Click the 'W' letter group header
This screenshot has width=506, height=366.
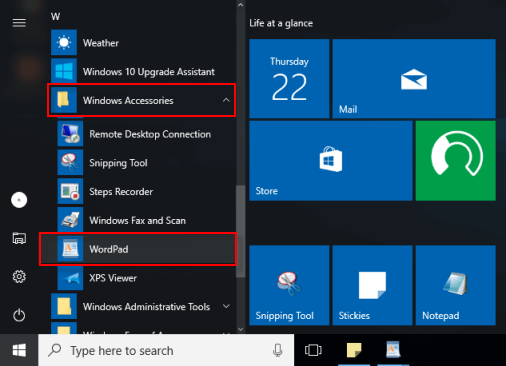point(55,16)
